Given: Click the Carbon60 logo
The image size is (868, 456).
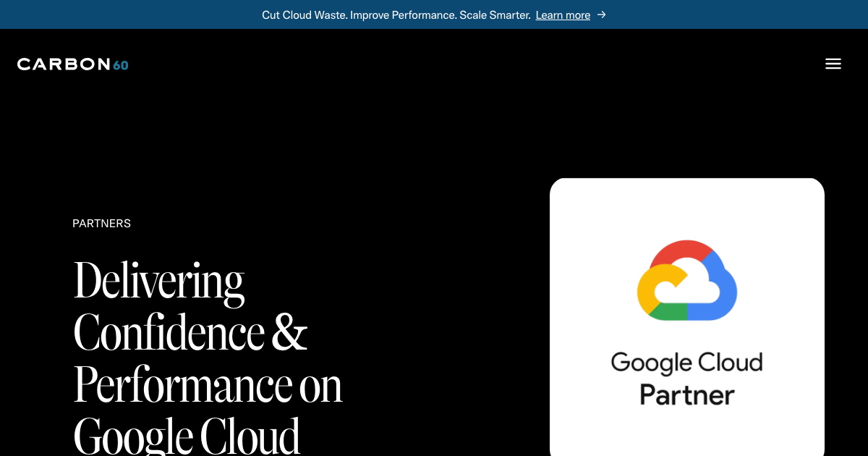Looking at the screenshot, I should [73, 64].
